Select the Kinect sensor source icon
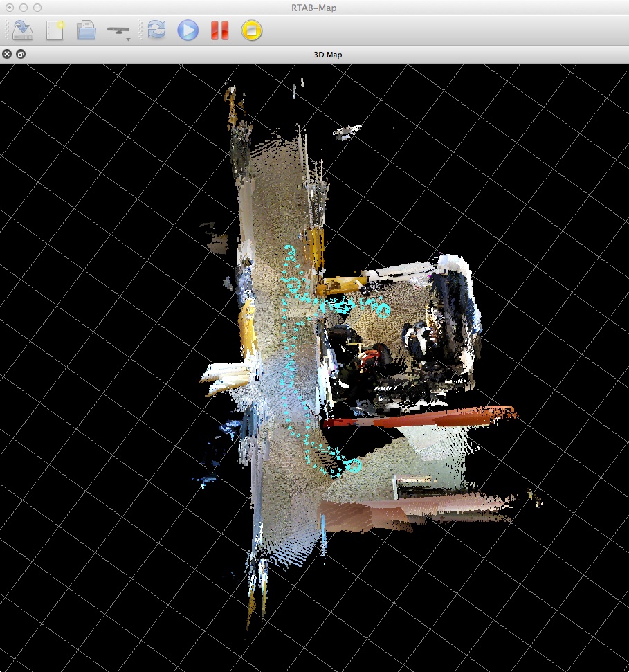Screen dimensions: 629x672 tap(117, 30)
